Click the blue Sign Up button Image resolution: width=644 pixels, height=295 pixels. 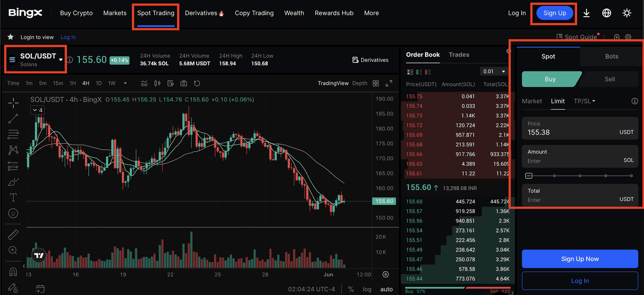[555, 13]
